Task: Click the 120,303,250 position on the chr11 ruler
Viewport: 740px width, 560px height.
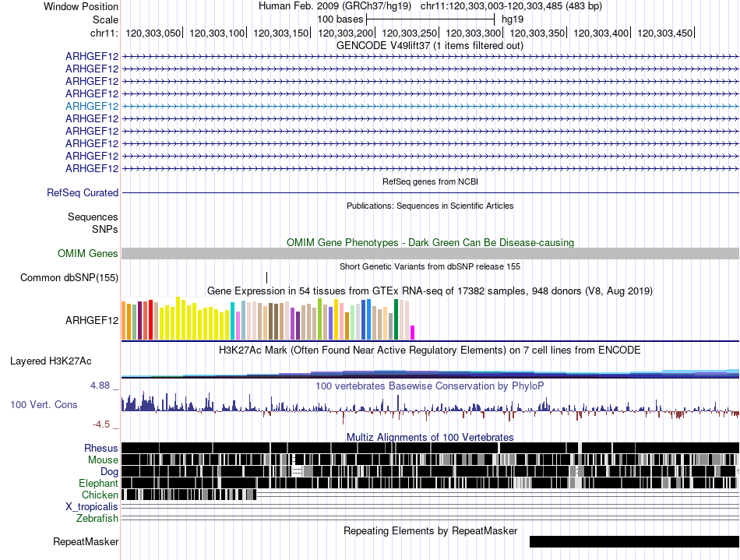Action: point(411,33)
